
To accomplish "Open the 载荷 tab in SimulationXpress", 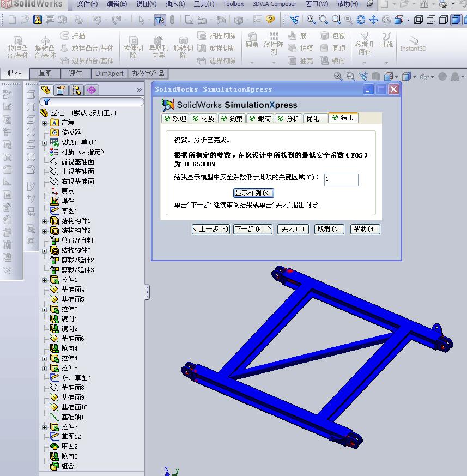I will 260,118.
